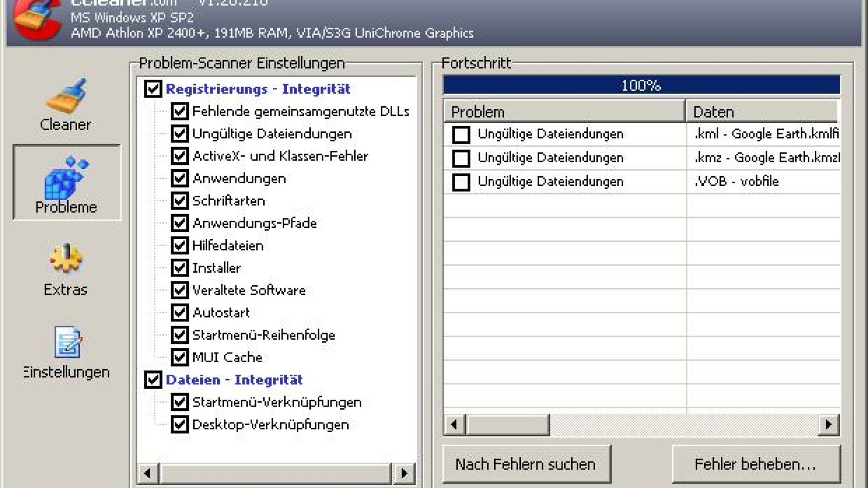Image resolution: width=868 pixels, height=488 pixels.
Task: Check the .VOB vobfile problem entry
Action: [461, 182]
